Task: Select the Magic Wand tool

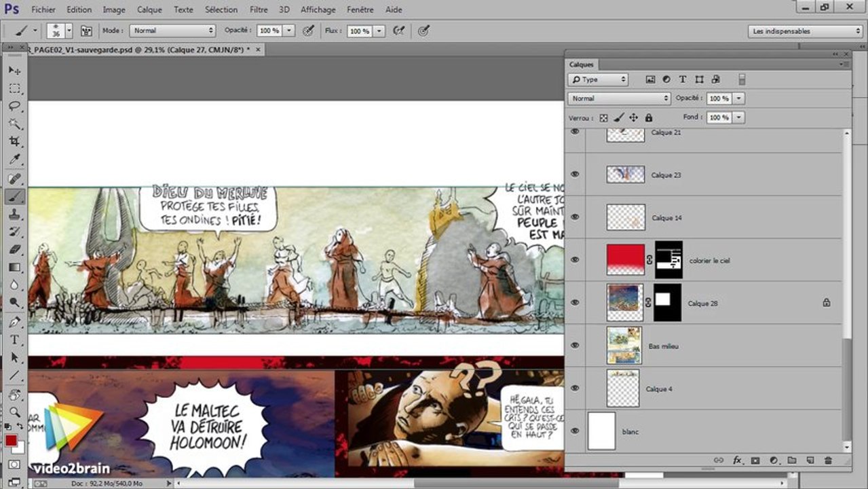Action: (x=15, y=124)
